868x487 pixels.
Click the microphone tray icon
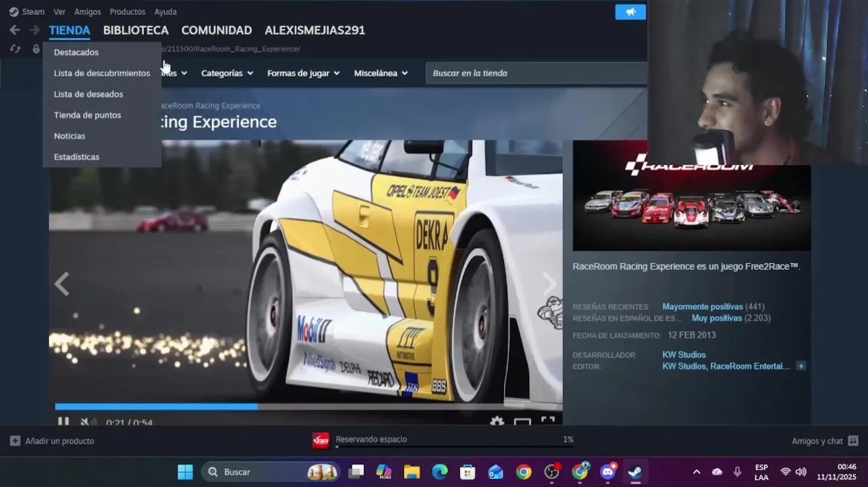click(737, 472)
